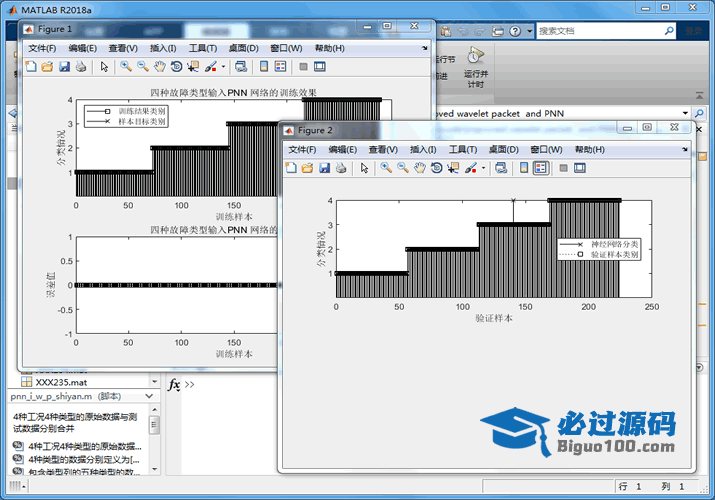This screenshot has height=500, width=715.
Task: Click scroll down arrow in details panel
Action: 154,469
